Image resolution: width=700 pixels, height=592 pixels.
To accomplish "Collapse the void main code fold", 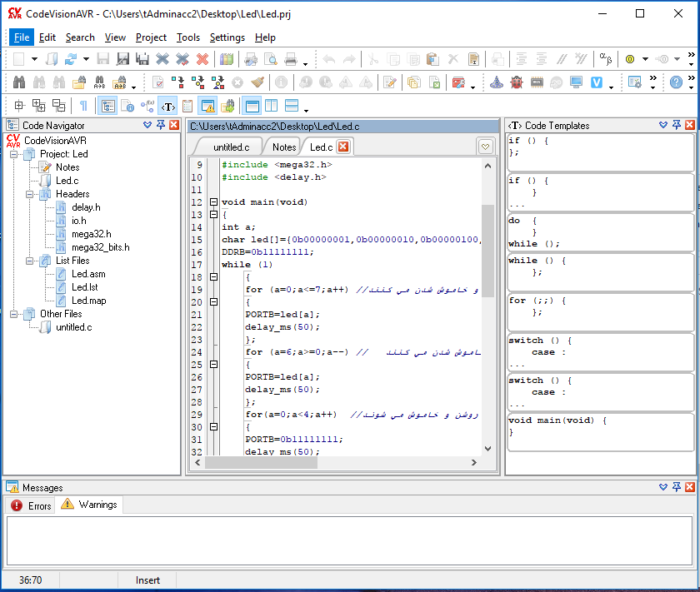I will (214, 202).
